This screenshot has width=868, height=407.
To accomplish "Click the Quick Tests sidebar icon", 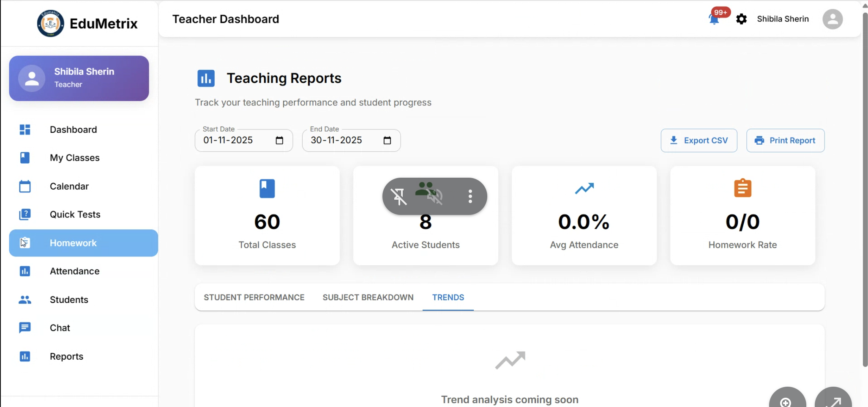I will point(25,214).
